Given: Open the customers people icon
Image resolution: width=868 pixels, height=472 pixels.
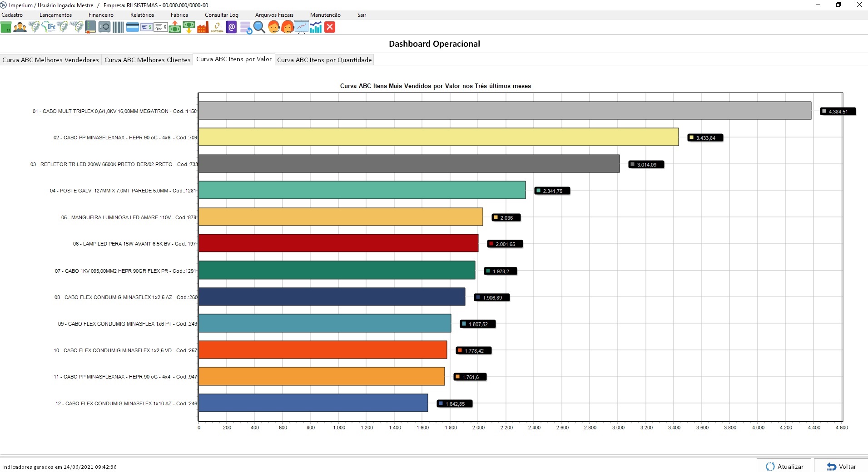Looking at the screenshot, I should coord(20,27).
